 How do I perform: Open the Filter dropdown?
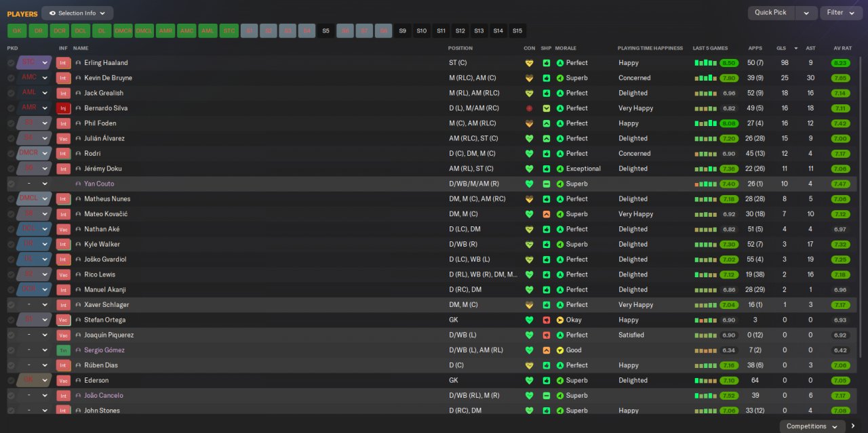[x=841, y=13]
